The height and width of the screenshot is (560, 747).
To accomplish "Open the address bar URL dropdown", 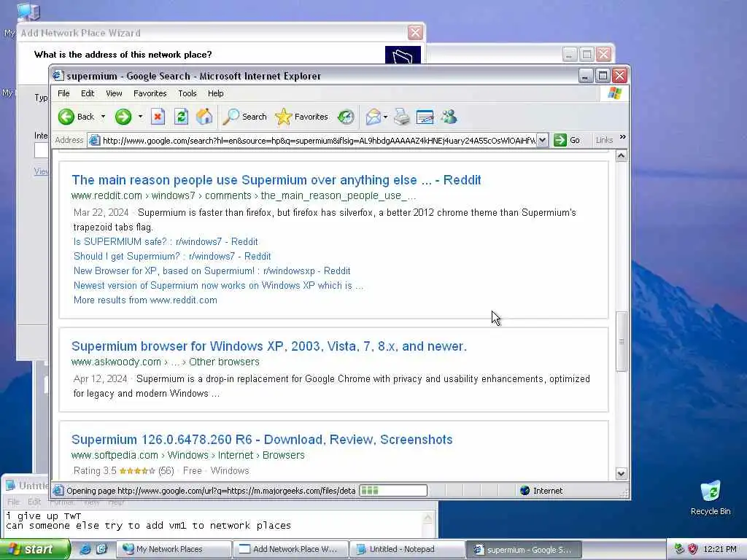I will tap(542, 140).
